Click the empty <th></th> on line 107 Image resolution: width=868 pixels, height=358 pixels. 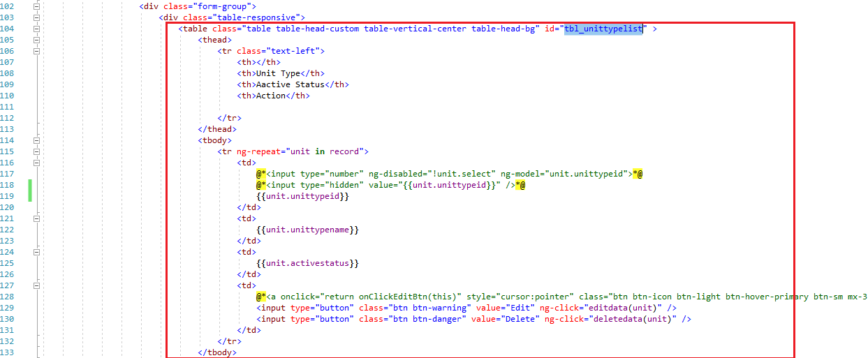258,62
